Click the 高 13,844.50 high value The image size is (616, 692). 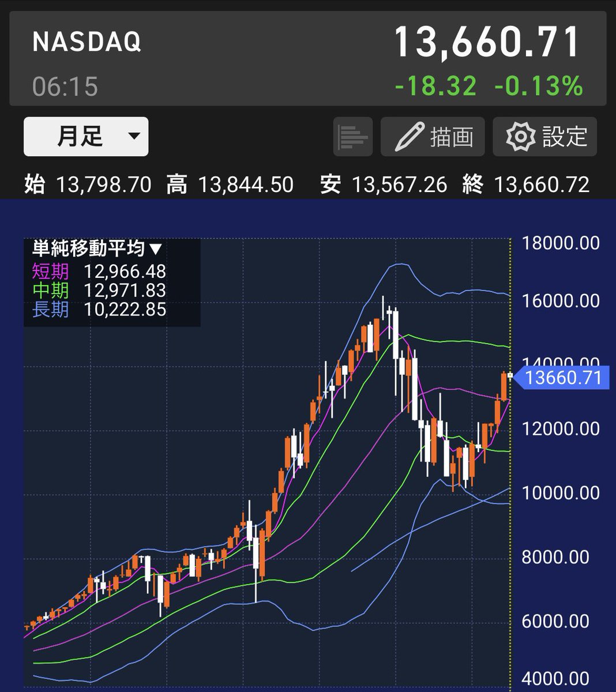[x=230, y=185]
